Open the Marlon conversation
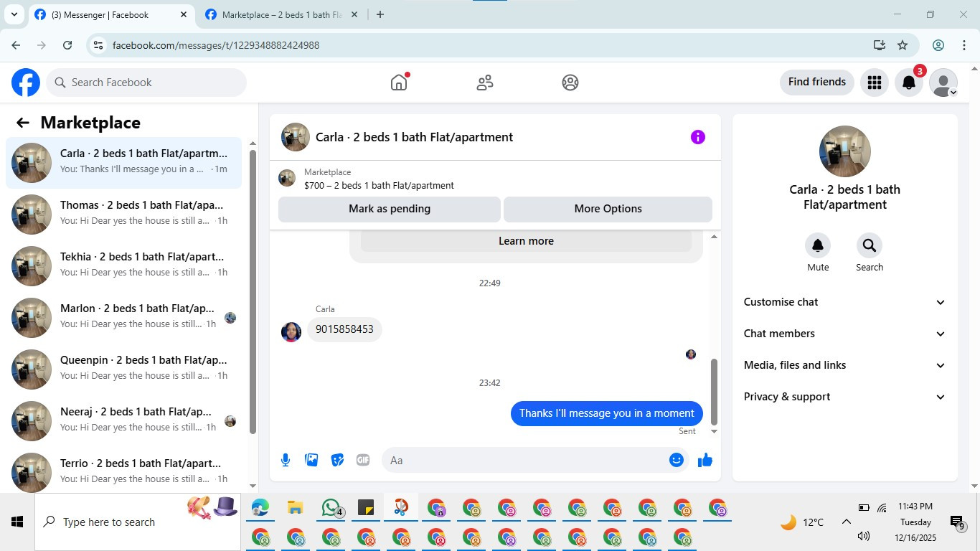The image size is (980, 551). (124, 318)
